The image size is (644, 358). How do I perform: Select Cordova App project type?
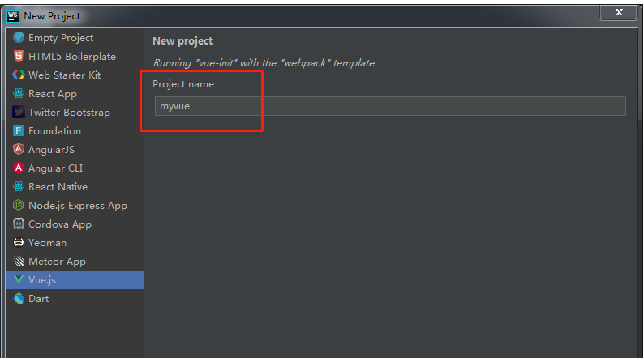(59, 224)
